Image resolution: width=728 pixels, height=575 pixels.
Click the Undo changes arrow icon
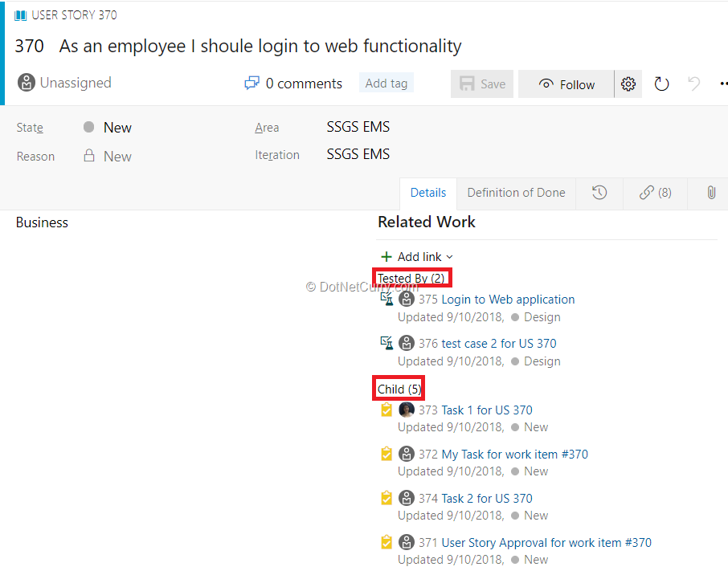coord(694,84)
